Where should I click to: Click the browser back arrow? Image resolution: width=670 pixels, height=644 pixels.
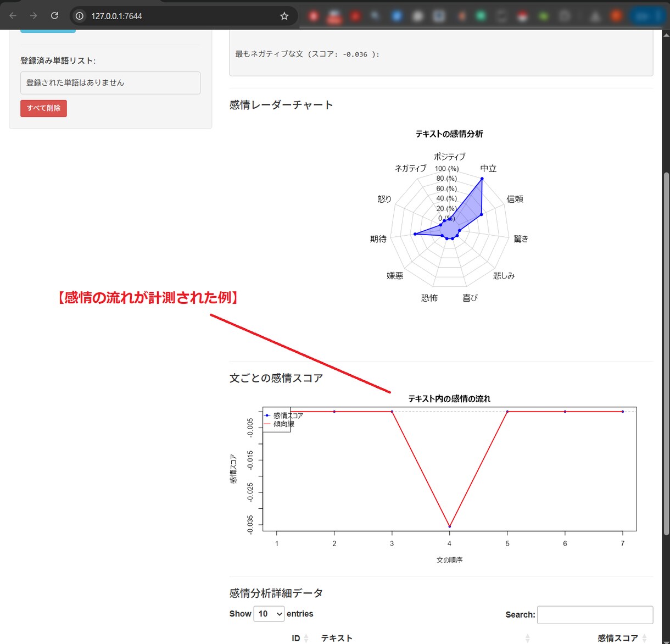(13, 16)
